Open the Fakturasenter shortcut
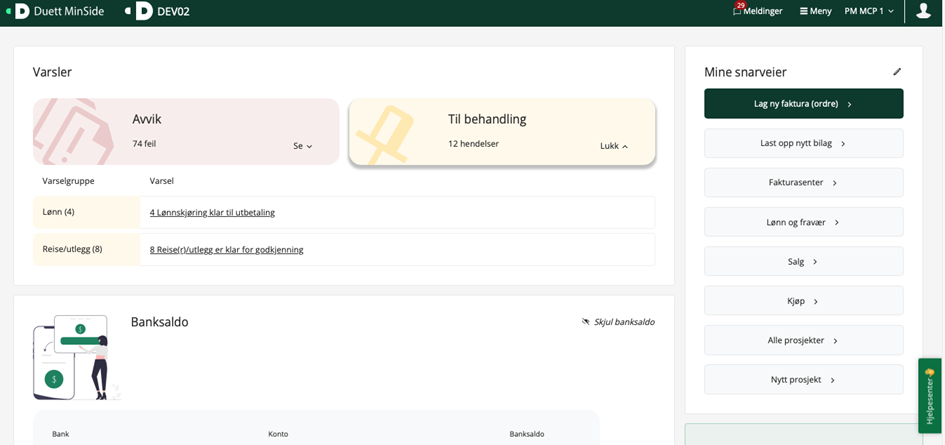The height and width of the screenshot is (445, 945). (x=803, y=183)
